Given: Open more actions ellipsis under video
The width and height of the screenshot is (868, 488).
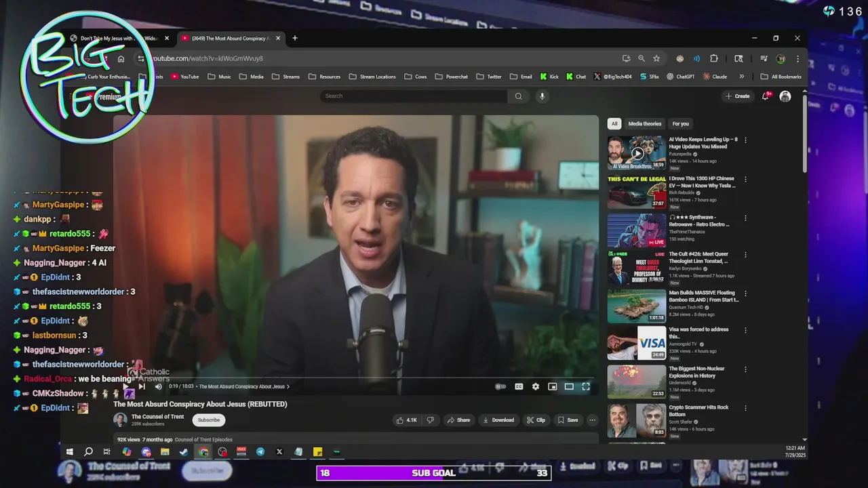Looking at the screenshot, I should click(x=592, y=420).
